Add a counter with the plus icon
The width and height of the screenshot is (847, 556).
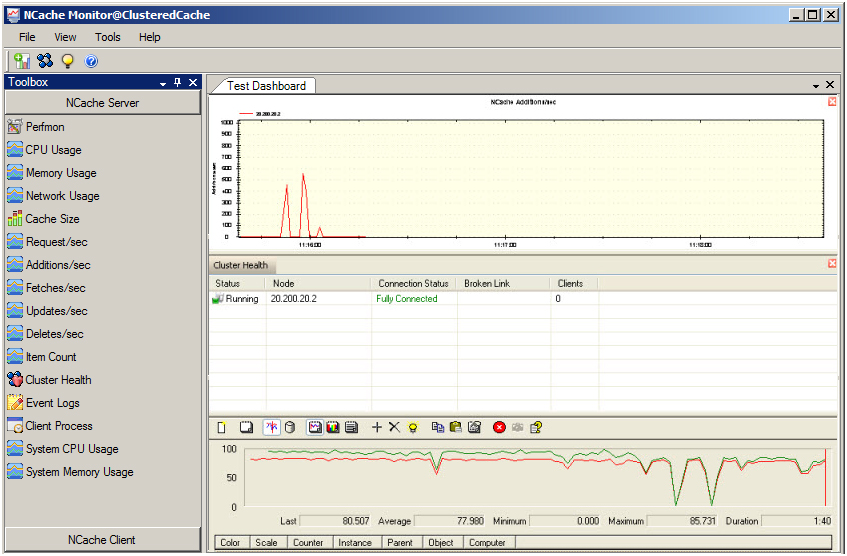pos(377,428)
